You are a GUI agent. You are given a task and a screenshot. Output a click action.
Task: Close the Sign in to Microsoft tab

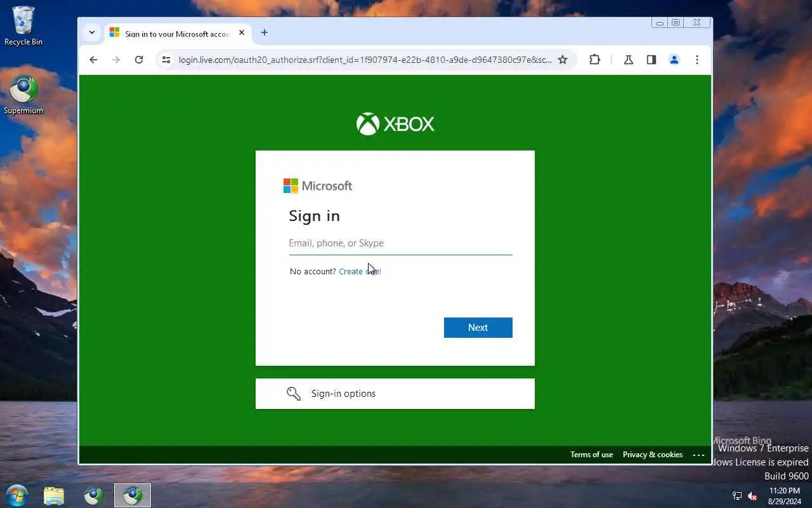point(242,32)
